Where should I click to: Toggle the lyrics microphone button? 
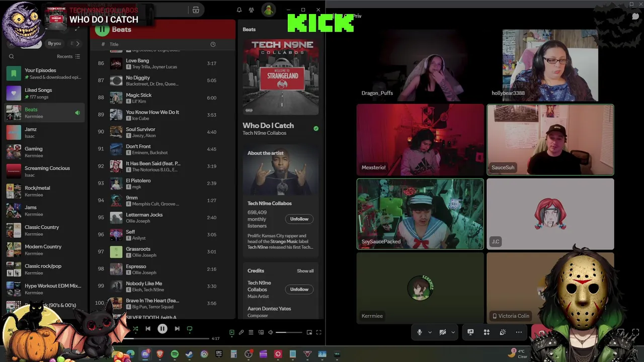pyautogui.click(x=241, y=332)
